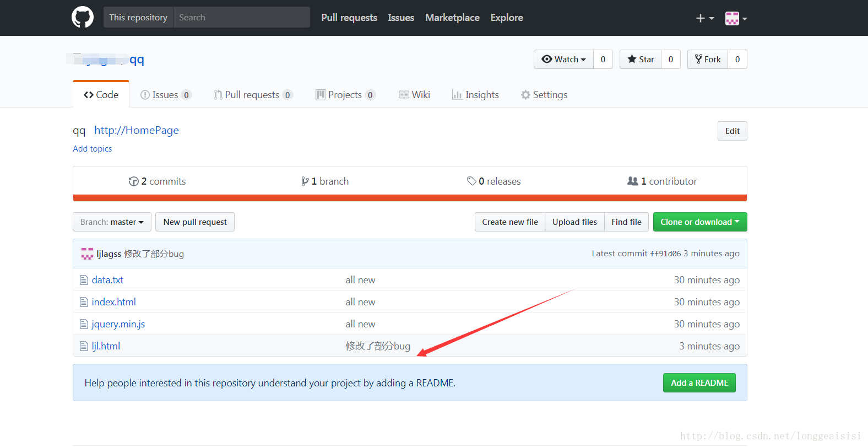View the 0 releases page
Screen dimensions: 868x447
pyautogui.click(x=494, y=181)
